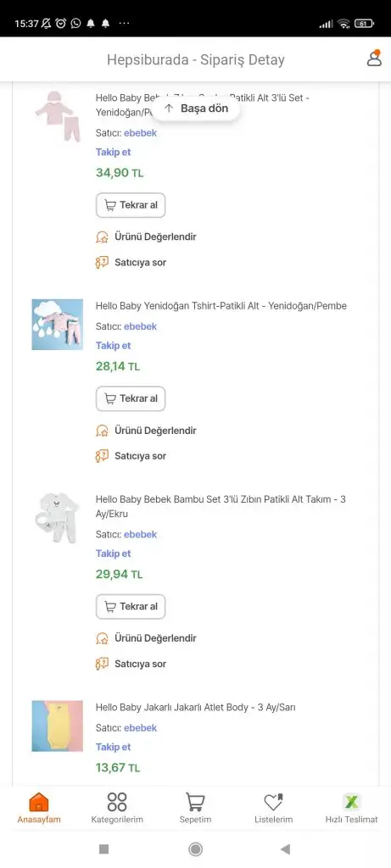
Task: Tap the Android home circle button
Action: point(195,849)
